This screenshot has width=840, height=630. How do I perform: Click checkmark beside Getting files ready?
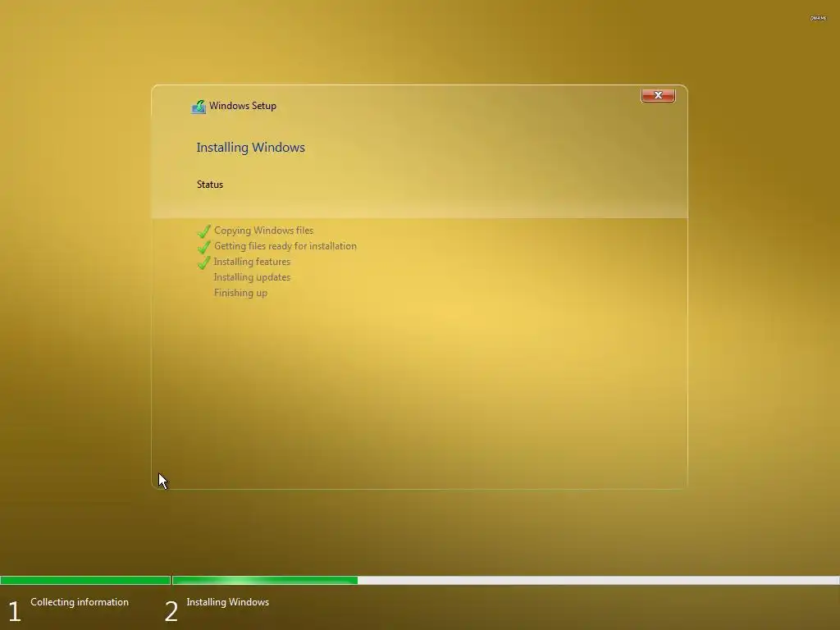[203, 246]
